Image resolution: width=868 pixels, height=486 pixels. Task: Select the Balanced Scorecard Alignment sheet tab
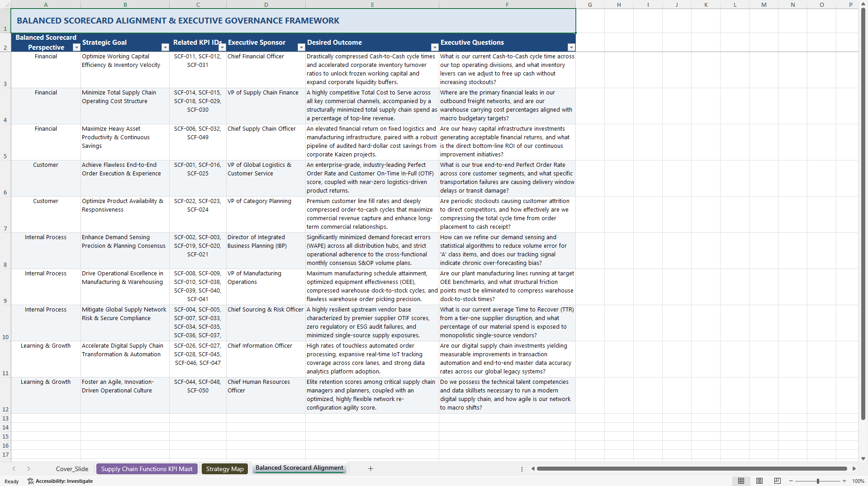click(x=299, y=468)
